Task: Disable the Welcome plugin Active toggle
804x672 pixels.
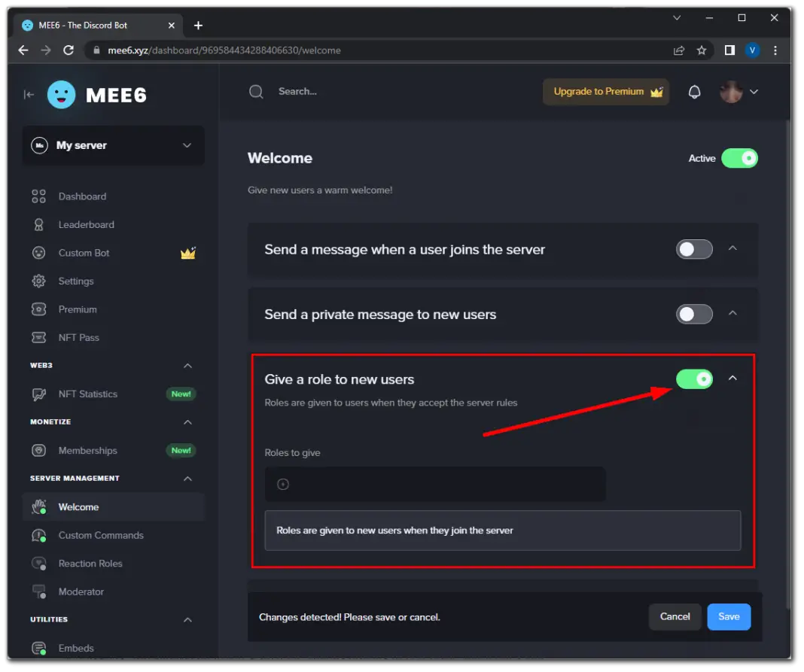Action: click(739, 158)
